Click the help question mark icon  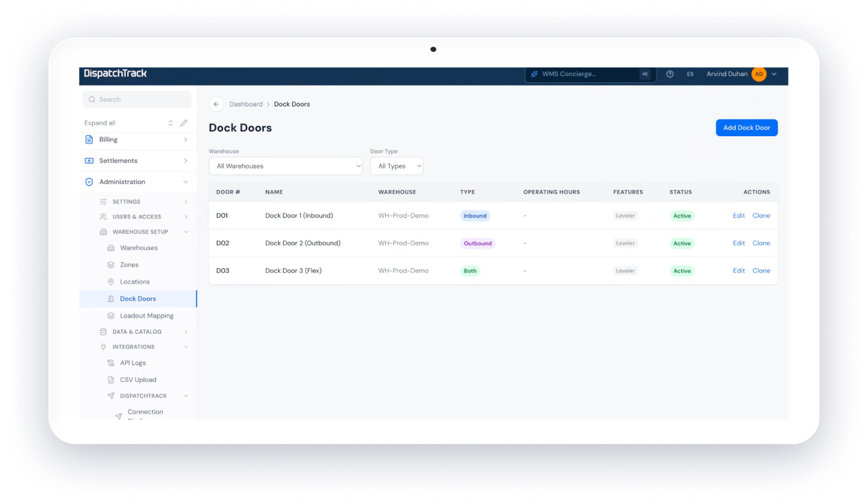(x=670, y=74)
